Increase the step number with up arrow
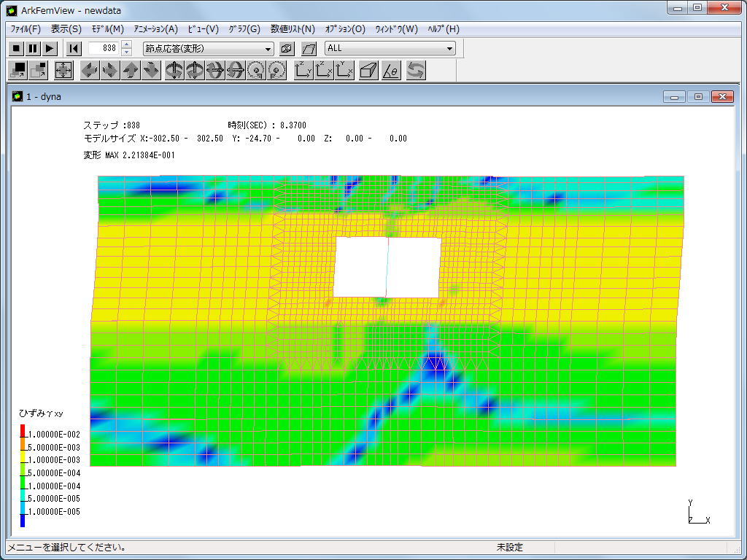The height and width of the screenshot is (560, 747). [x=126, y=45]
